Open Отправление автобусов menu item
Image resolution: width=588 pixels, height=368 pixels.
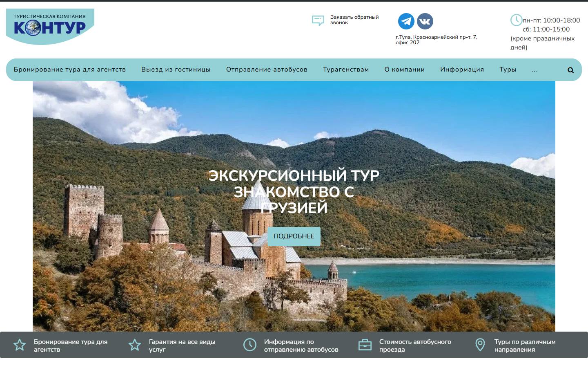pyautogui.click(x=267, y=70)
